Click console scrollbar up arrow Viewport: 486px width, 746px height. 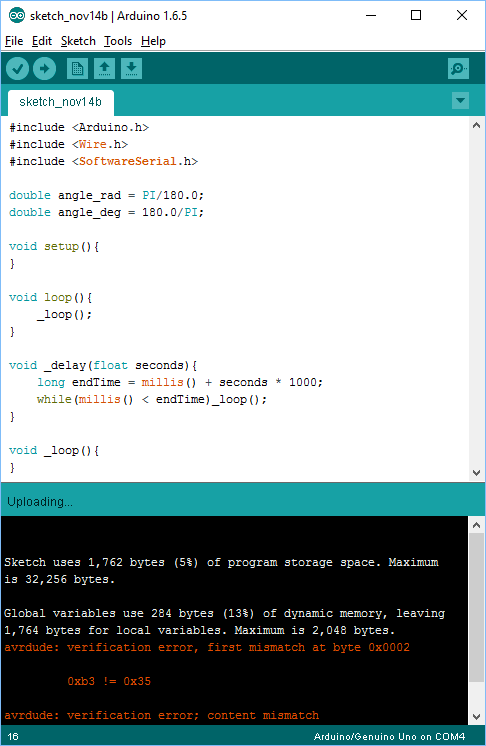(x=476, y=525)
